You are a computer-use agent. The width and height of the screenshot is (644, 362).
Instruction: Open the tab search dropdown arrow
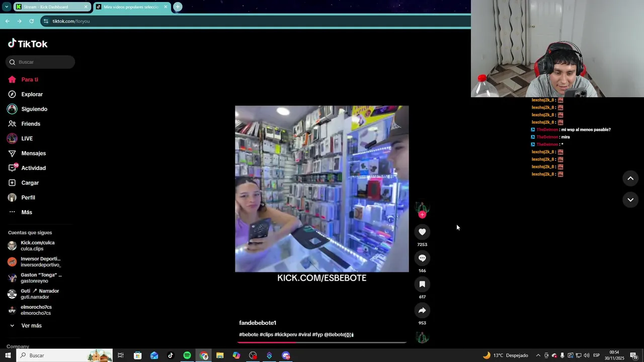pos(7,7)
